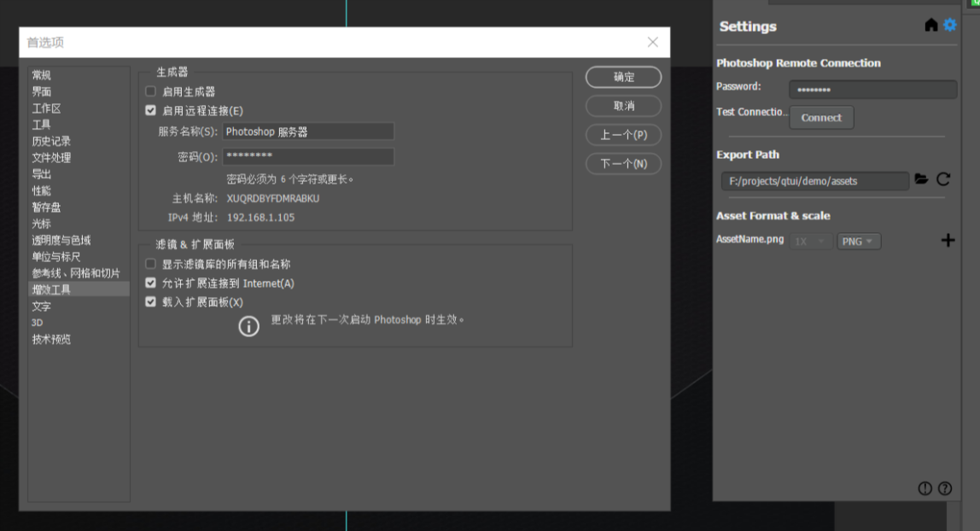Screen dimensions: 980x531
Task: Click the blue gear icon in Settings panel
Action: pos(950,25)
